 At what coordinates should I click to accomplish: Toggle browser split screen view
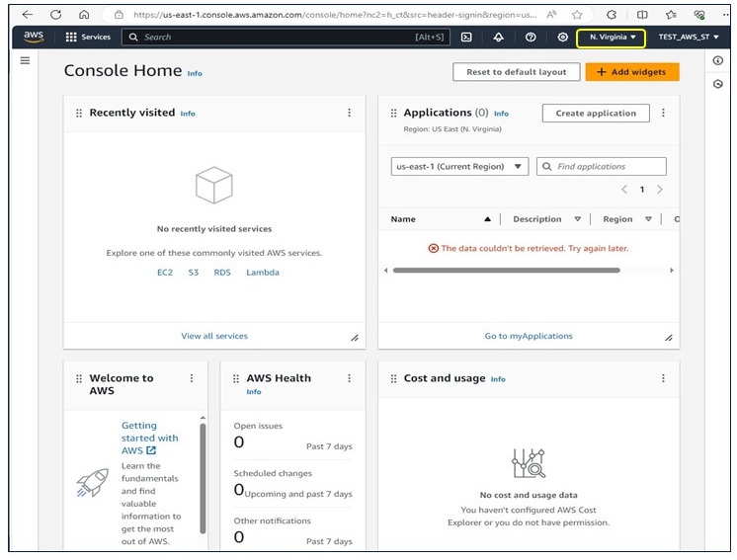point(642,15)
